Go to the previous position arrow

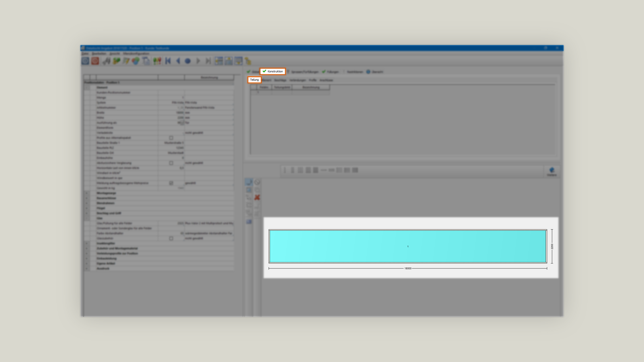pos(178,61)
